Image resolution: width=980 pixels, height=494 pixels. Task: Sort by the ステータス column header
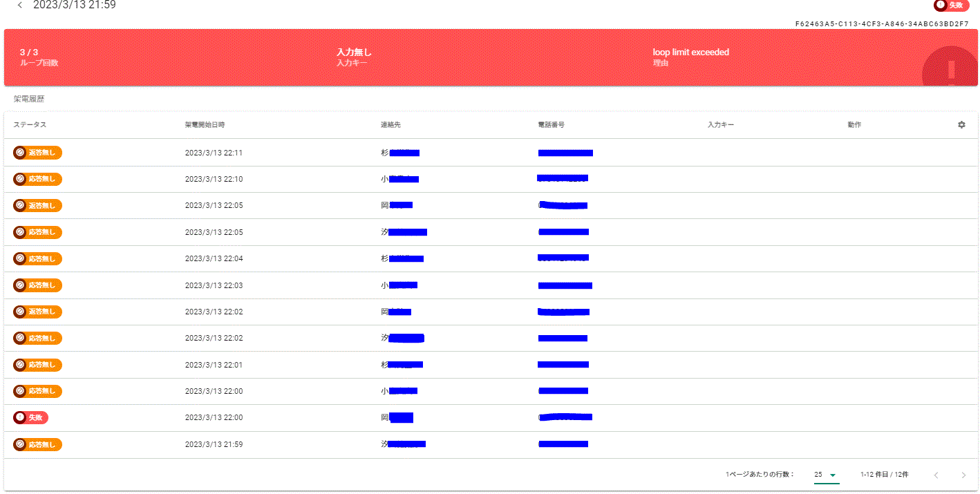[30, 125]
